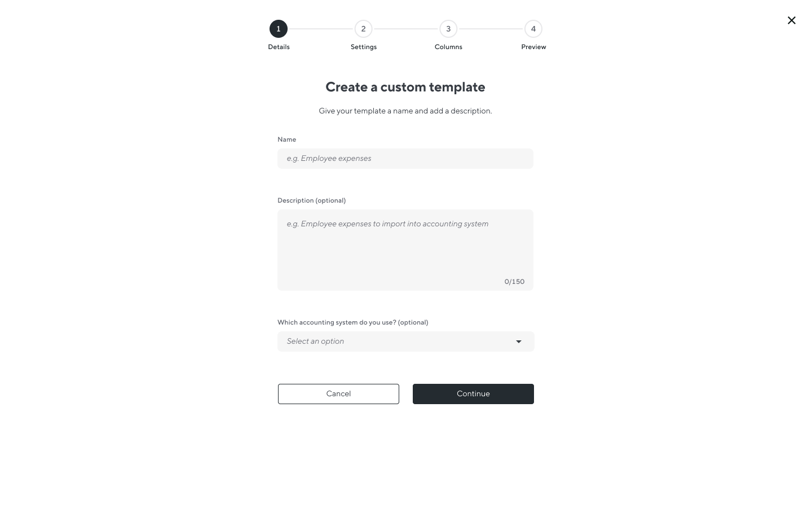Click the Preview step label
The width and height of the screenshot is (812, 508).
click(533, 47)
